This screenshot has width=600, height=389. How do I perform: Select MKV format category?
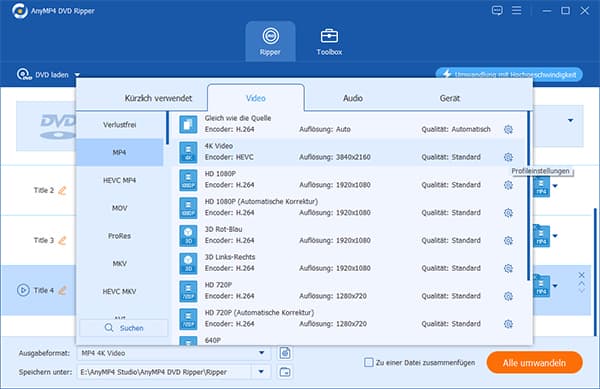(x=119, y=264)
